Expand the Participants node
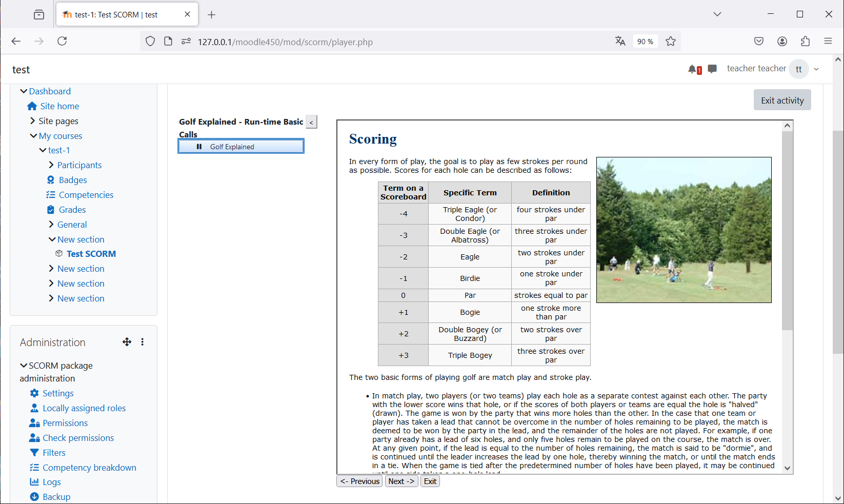 coord(51,165)
